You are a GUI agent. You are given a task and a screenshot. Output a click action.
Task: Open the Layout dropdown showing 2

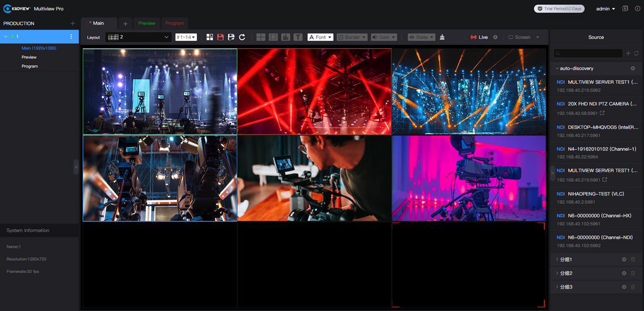click(138, 37)
